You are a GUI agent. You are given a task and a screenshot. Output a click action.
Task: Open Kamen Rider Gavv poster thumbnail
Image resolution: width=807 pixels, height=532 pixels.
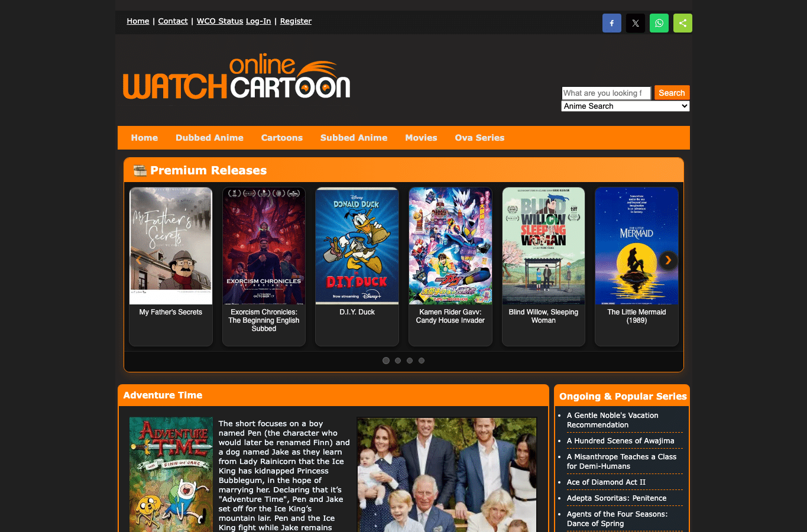(451, 246)
